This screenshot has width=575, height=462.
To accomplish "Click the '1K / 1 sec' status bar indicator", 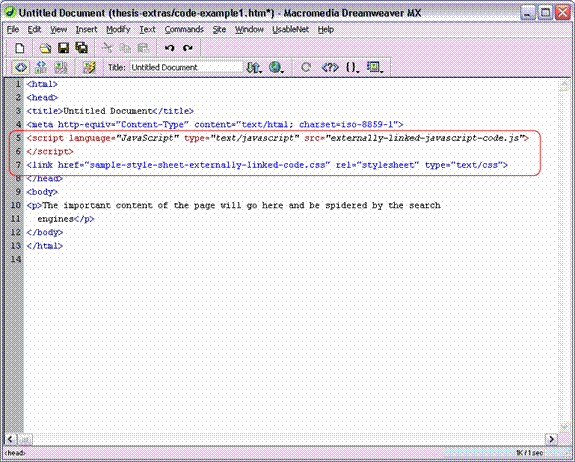I will [x=530, y=453].
